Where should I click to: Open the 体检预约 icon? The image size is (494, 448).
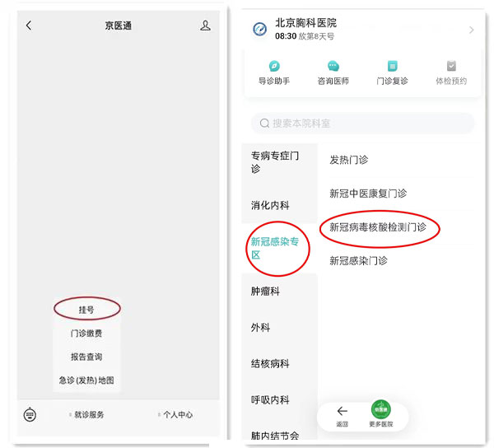click(451, 67)
